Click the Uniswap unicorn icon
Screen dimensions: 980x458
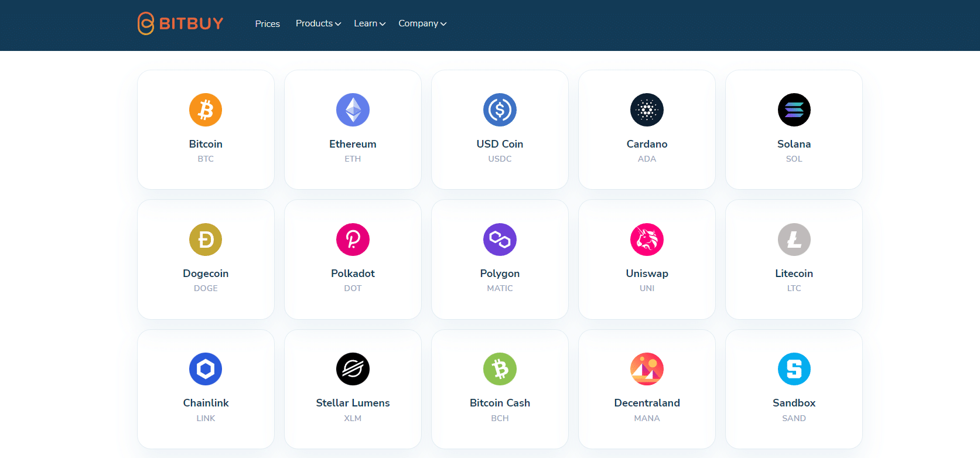click(647, 240)
